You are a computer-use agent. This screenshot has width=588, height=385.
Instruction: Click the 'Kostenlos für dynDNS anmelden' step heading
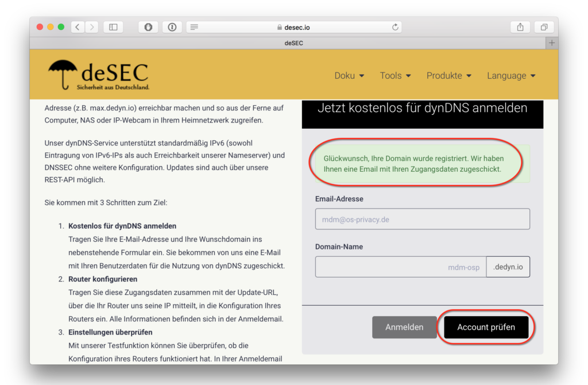122,226
